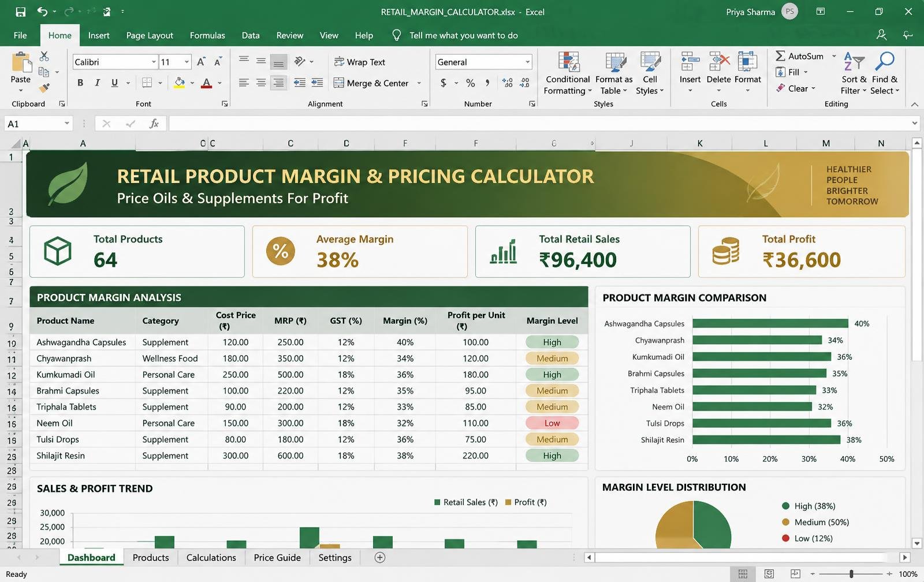Image resolution: width=924 pixels, height=582 pixels.
Task: Open the Insert ribbon tab
Action: point(99,35)
